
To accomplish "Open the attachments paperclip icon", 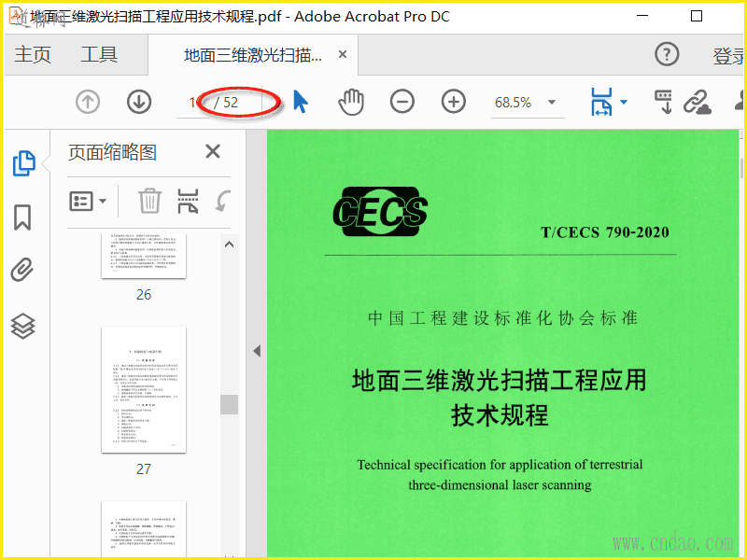I will click(22, 270).
